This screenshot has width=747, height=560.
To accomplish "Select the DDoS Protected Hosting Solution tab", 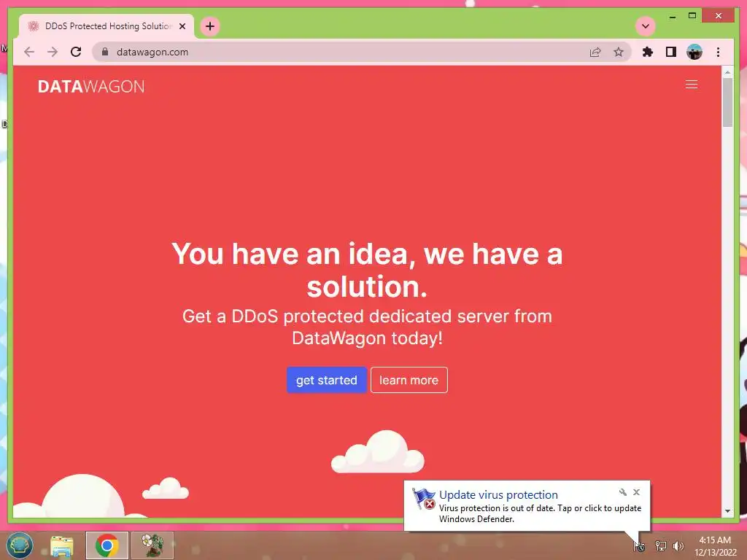I will tap(107, 26).
